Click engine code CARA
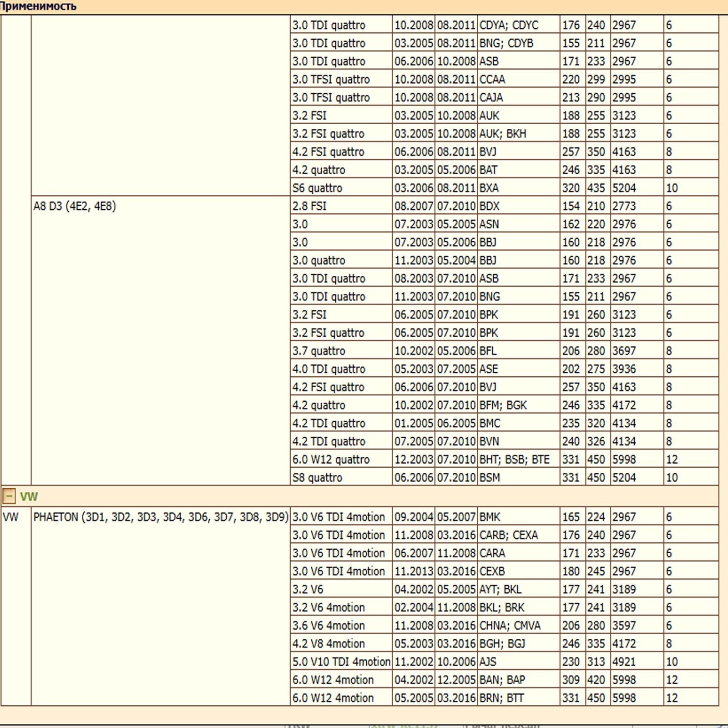The width and height of the screenshot is (728, 728). point(492,553)
